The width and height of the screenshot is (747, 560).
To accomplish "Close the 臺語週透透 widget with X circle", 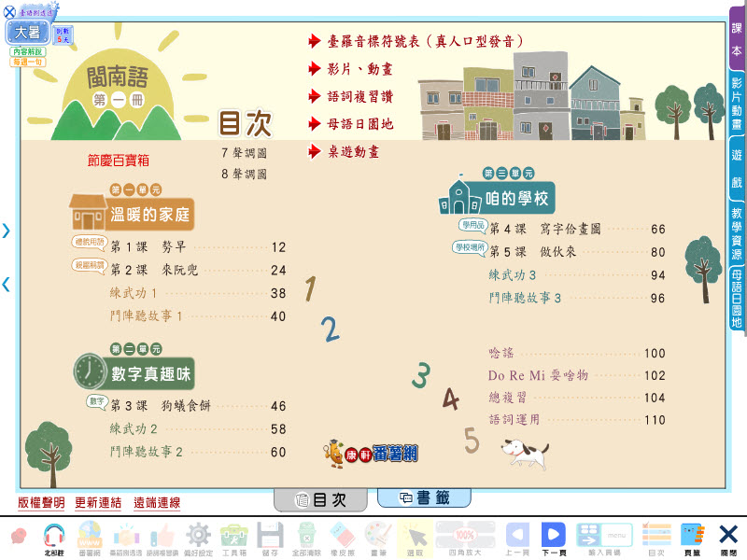I will coord(10,12).
